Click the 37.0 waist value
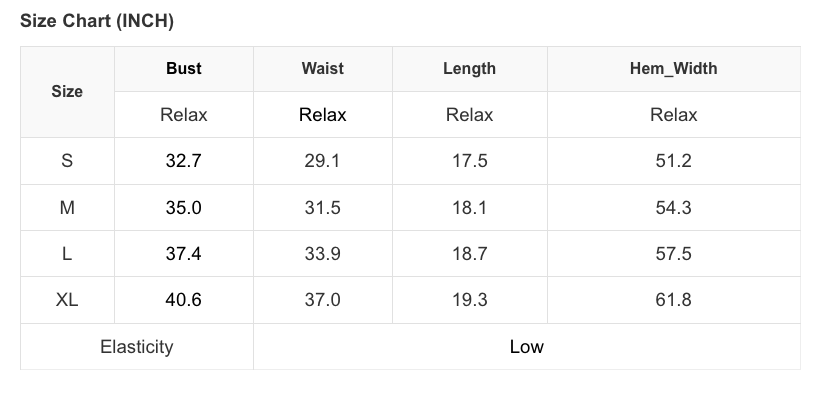The image size is (836, 400). [x=322, y=300]
